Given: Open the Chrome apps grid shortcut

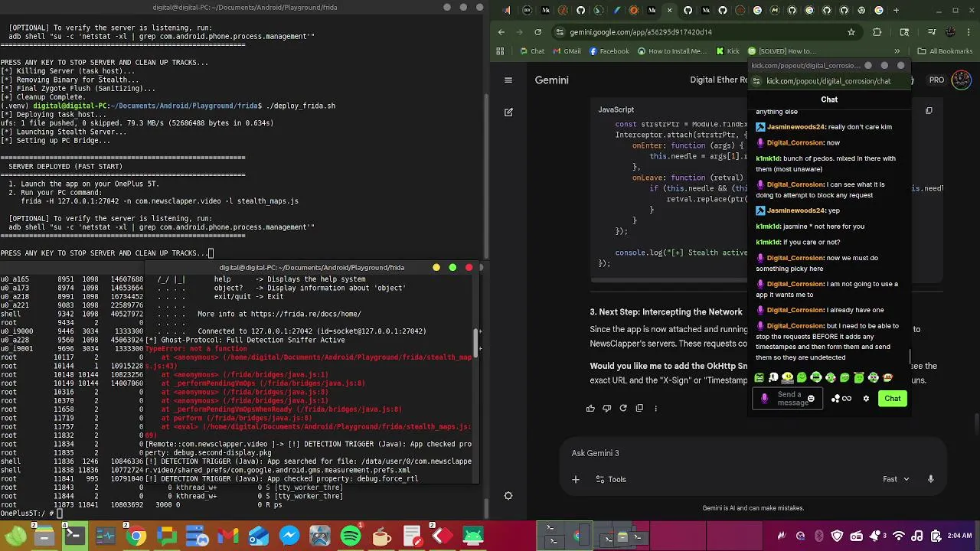Looking at the screenshot, I should 500,51.
